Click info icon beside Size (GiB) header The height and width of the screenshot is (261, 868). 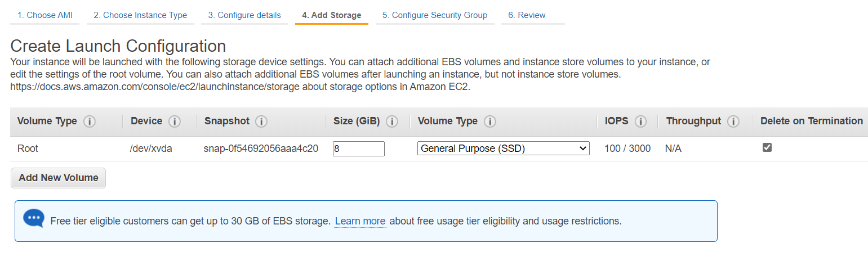(x=393, y=121)
